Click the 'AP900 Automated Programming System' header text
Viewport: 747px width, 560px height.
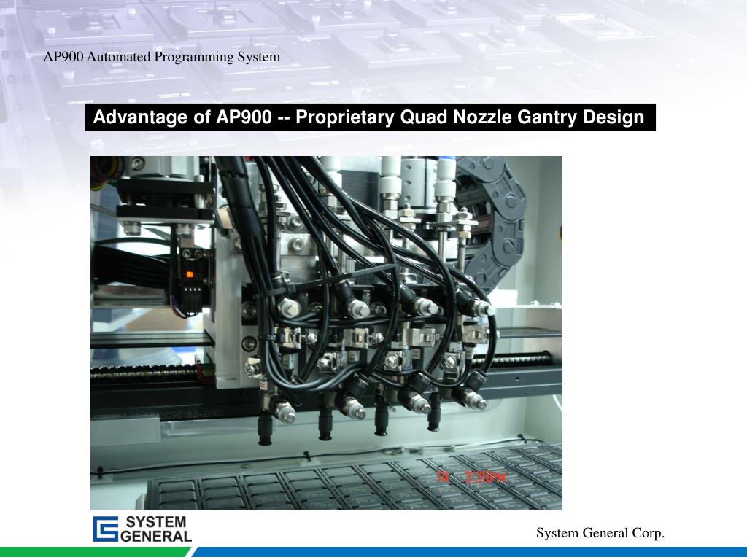tap(161, 57)
